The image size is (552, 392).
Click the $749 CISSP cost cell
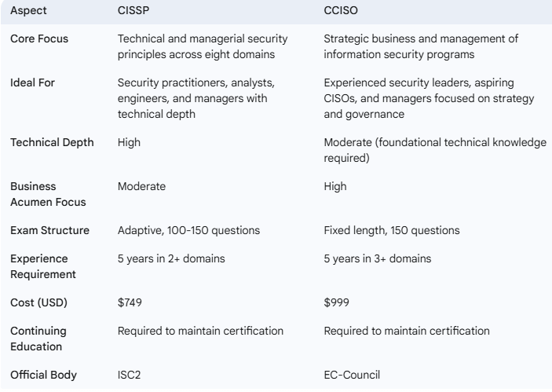point(128,302)
